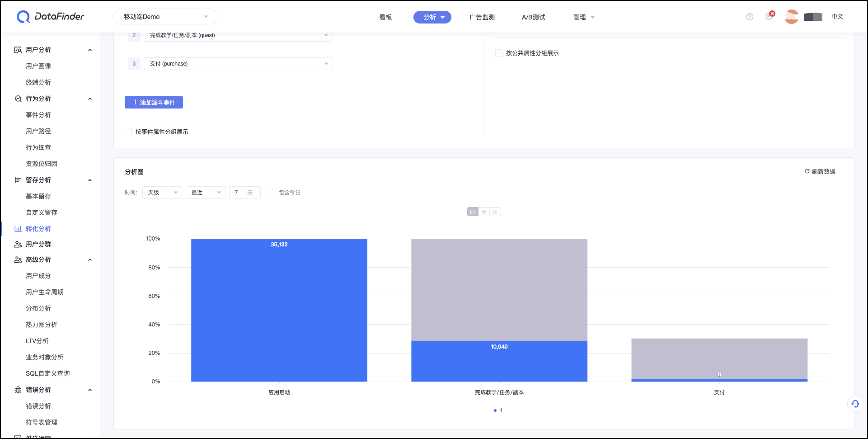Open the 完成教学/任务/副本 (quest) dropdown

238,35
